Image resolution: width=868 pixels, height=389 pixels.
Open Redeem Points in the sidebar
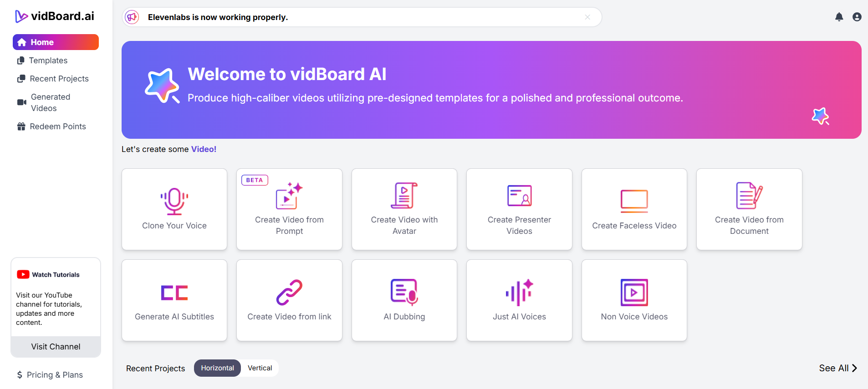tap(57, 126)
